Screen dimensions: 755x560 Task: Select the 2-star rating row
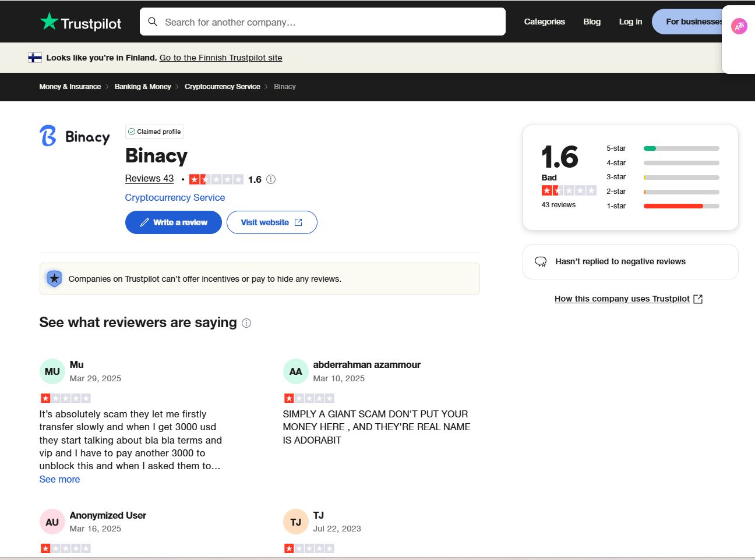click(663, 192)
